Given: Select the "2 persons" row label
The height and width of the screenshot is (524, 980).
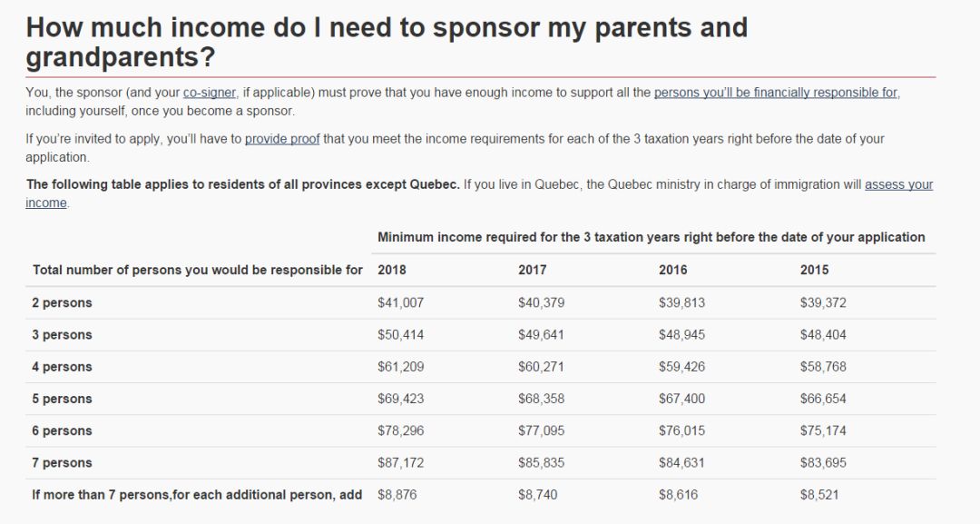Looking at the screenshot, I should (x=62, y=302).
